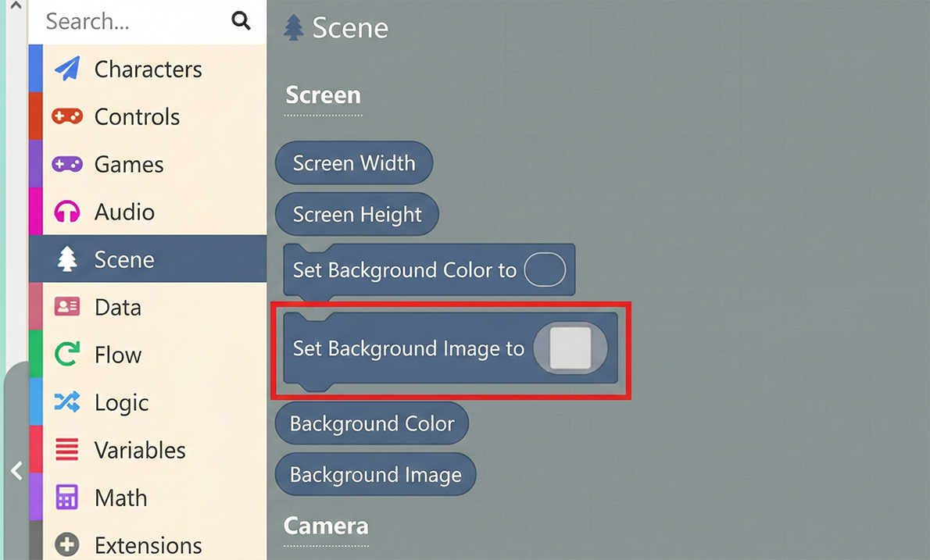The width and height of the screenshot is (930, 560).
Task: Click the Data ID card icon
Action: point(67,307)
